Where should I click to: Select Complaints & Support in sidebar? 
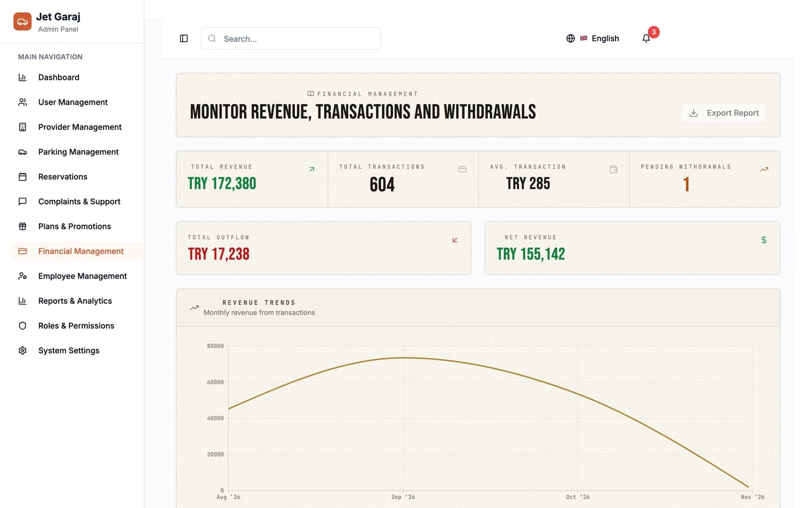click(x=77, y=202)
